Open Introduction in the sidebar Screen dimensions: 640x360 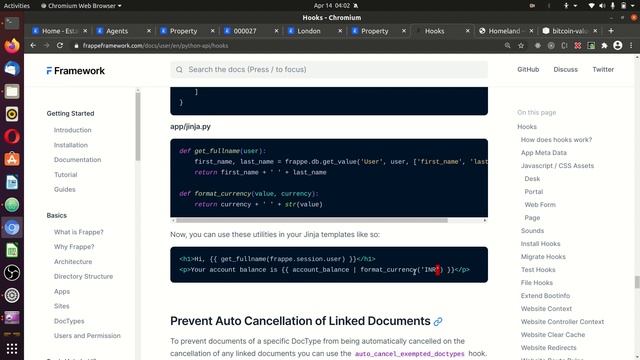pos(72,130)
